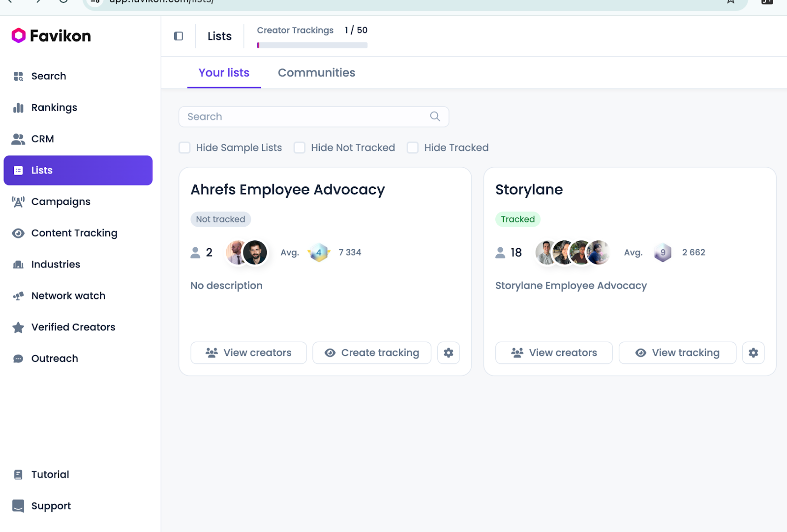Check the Hide Not Tracked checkbox
787x532 pixels.
[300, 148]
